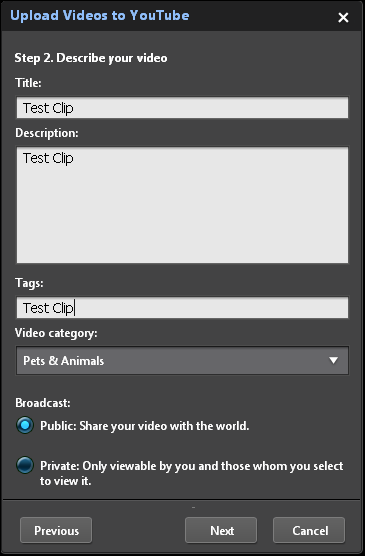Image resolution: width=365 pixels, height=556 pixels.
Task: Click the 'Share your video with the world' text
Action: coord(164,426)
